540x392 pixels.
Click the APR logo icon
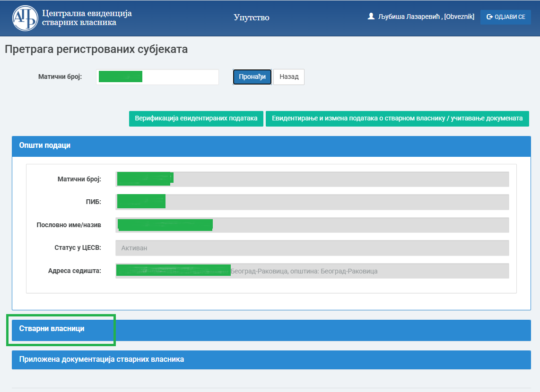25,18
